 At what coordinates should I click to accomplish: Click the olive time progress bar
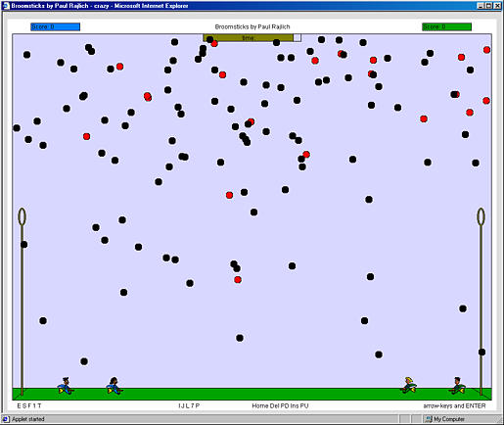coord(248,38)
